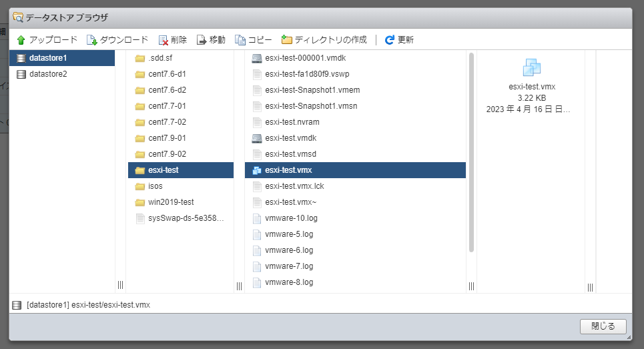Click the green upload arrow icon
Screen dimensions: 644x349
pyautogui.click(x=21, y=40)
